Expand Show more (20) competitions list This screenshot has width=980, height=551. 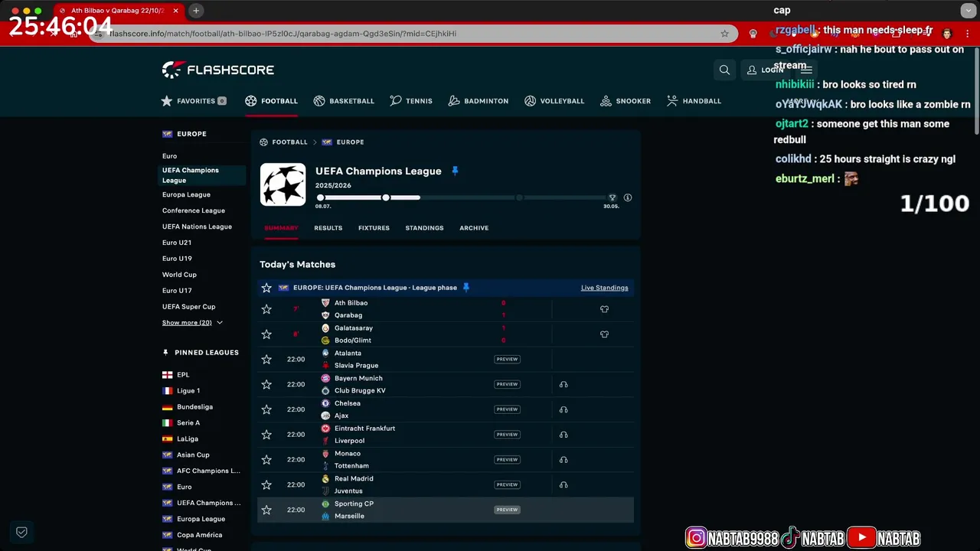pyautogui.click(x=192, y=323)
